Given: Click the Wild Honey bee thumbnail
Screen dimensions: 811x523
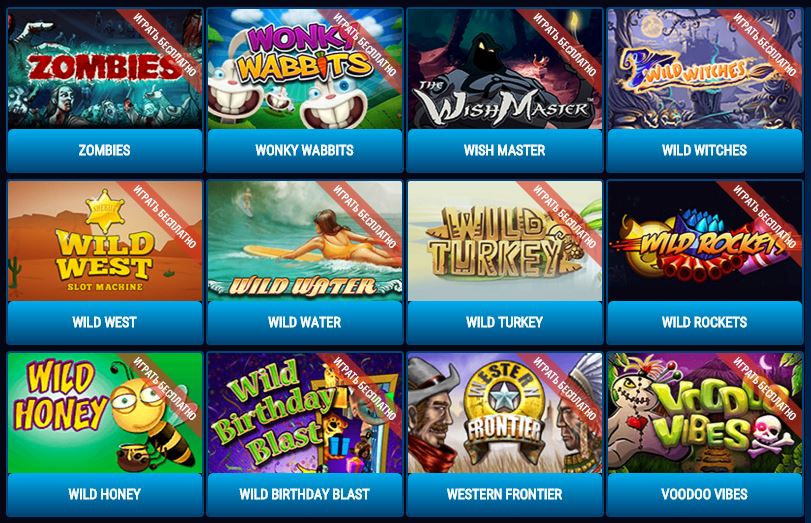Looking at the screenshot, I should tap(105, 413).
